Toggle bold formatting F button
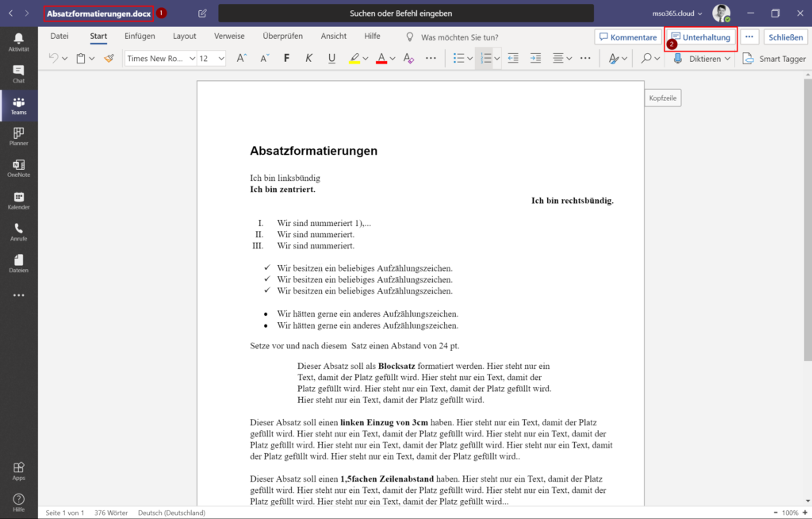Image resolution: width=812 pixels, height=519 pixels. tap(286, 58)
